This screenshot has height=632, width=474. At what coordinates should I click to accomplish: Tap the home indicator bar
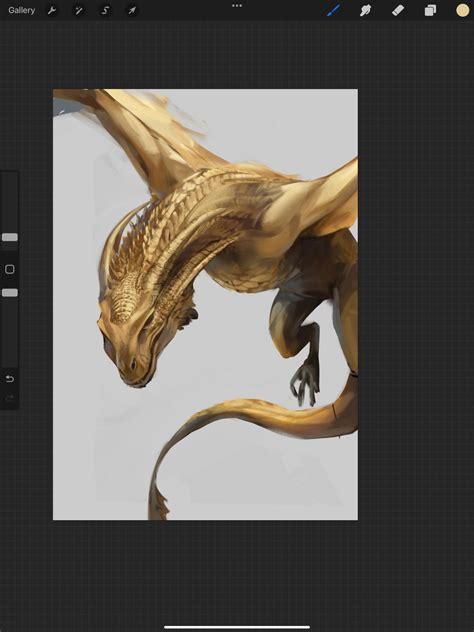(x=237, y=627)
